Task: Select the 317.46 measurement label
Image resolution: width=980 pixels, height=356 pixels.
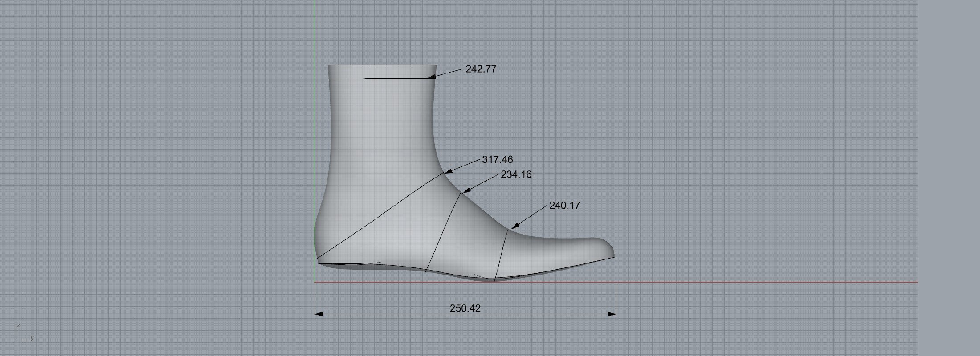Action: tap(497, 159)
